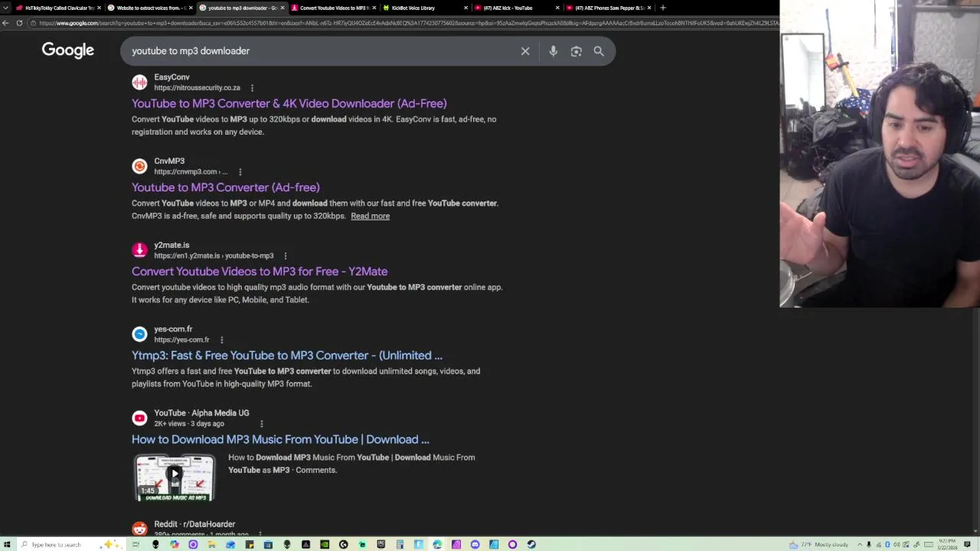The height and width of the screenshot is (551, 980).
Task: Click the https://yes-com.fr URL text
Action: (181, 340)
